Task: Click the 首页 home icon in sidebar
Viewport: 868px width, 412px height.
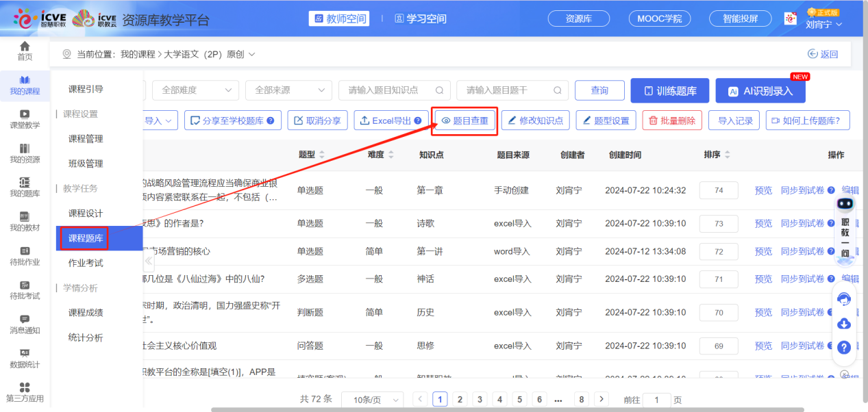Action: [25, 47]
